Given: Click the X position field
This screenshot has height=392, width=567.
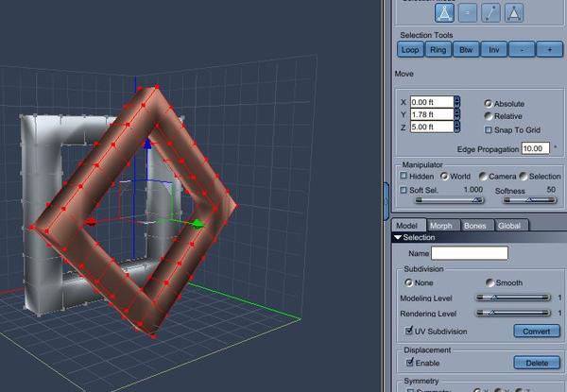Looking at the screenshot, I should tap(432, 102).
